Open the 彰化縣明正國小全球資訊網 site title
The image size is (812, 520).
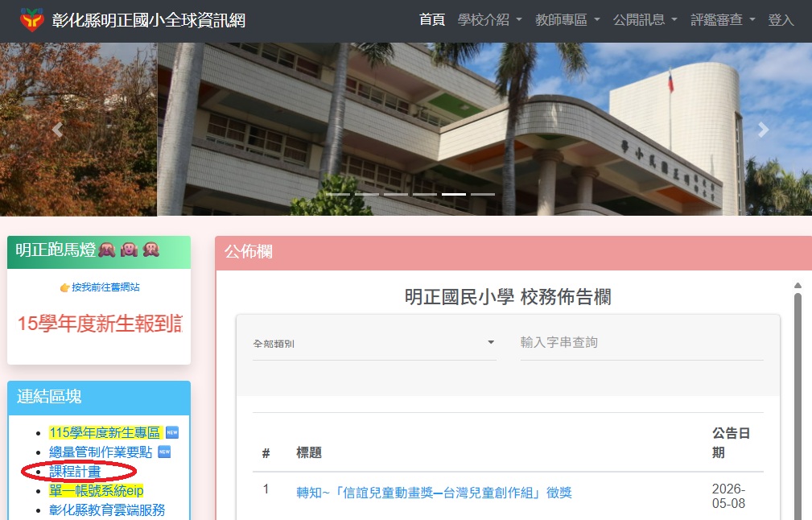tap(149, 21)
